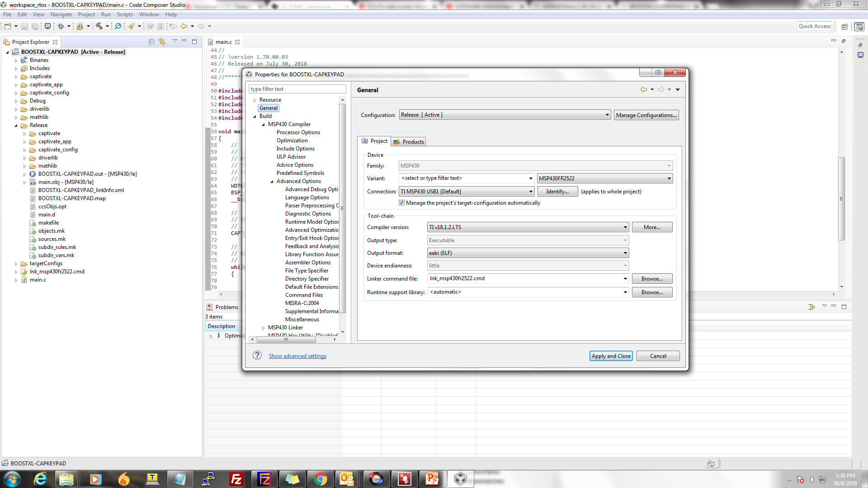The image size is (868, 488).
Task: Toggle manage target-configuration automatically checkbox
Action: (x=401, y=203)
